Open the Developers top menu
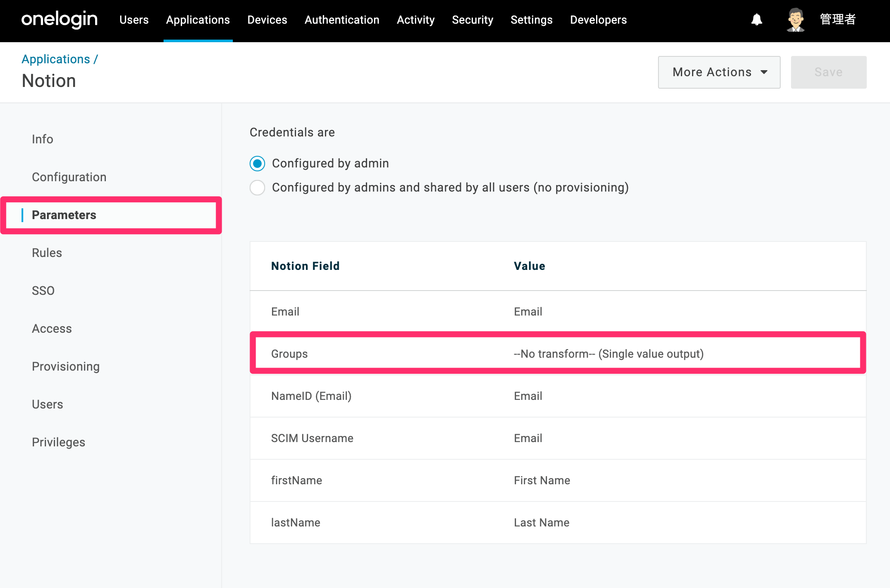 (x=598, y=20)
